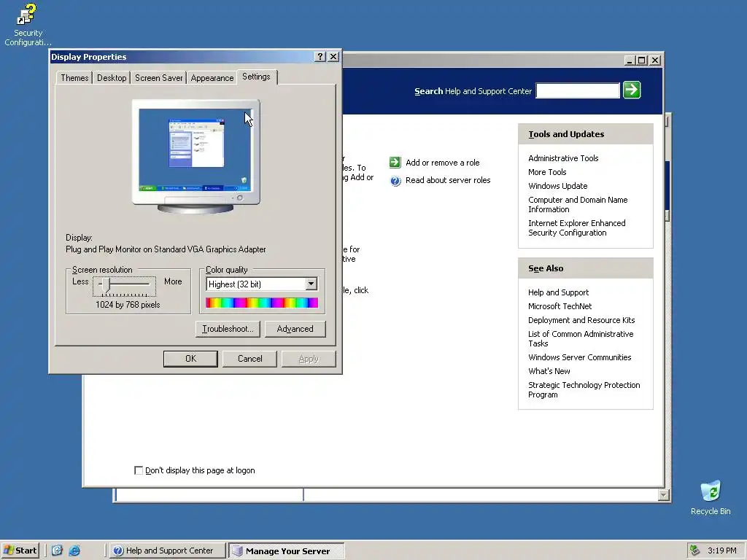
Task: Focus the Search Help and Support field
Action: point(578,90)
